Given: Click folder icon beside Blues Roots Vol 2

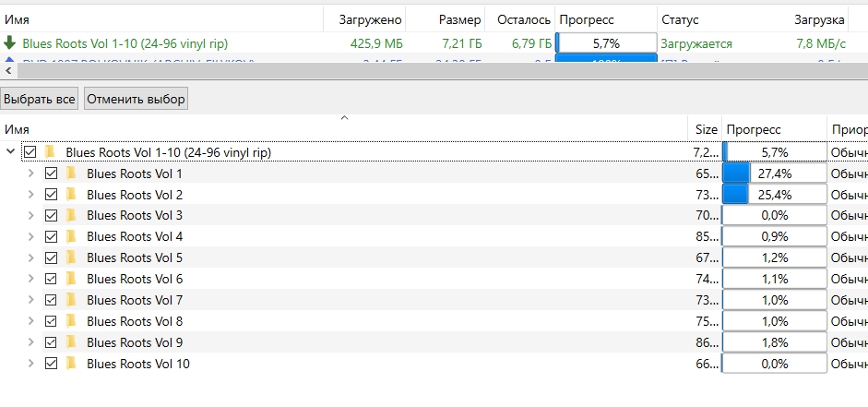Looking at the screenshot, I should pos(71,195).
